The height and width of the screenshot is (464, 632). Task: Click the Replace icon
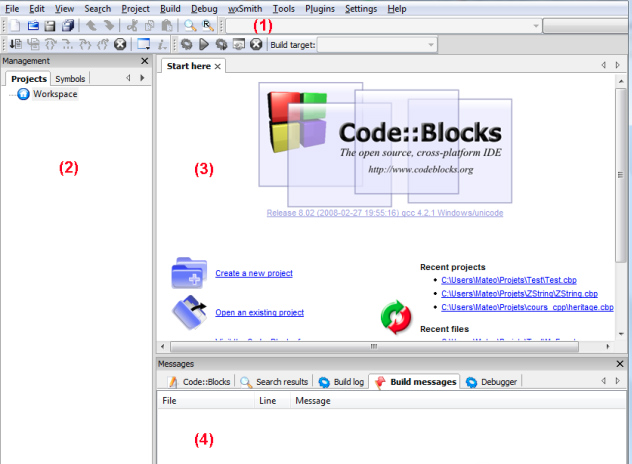tap(208, 26)
